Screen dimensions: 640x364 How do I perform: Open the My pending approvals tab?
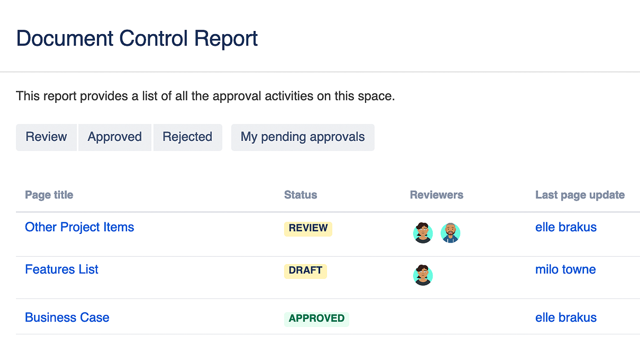click(303, 137)
